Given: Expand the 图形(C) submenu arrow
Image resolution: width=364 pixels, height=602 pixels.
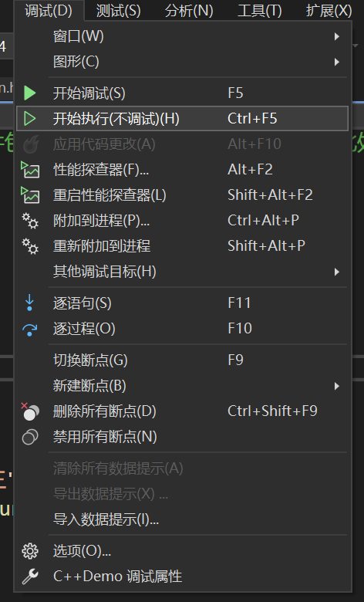Looking at the screenshot, I should [x=336, y=62].
